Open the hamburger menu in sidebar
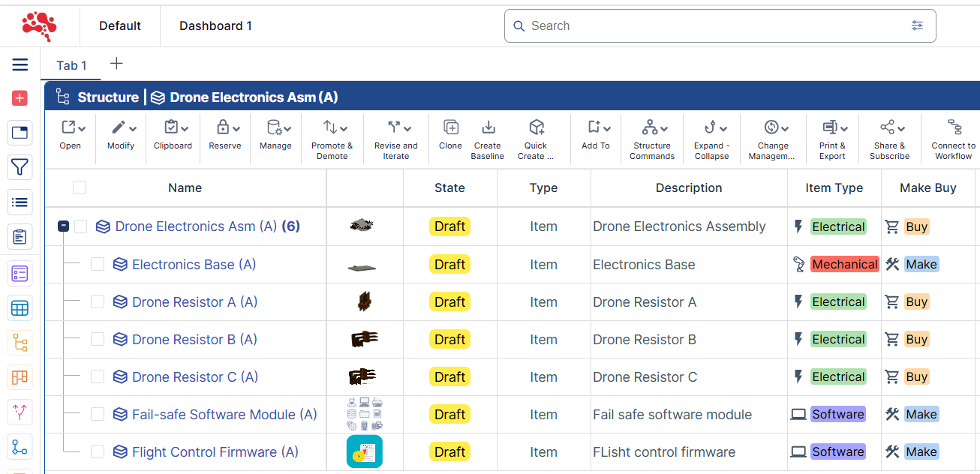 (20, 65)
